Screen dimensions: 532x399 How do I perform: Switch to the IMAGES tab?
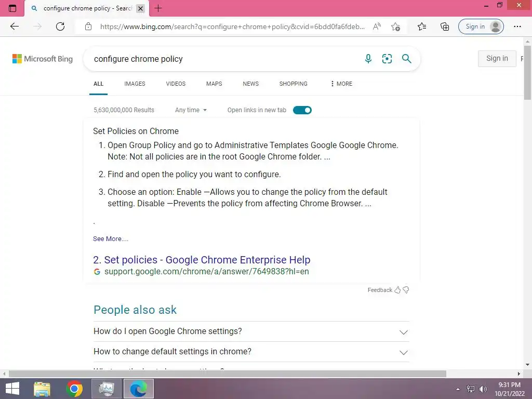point(135,84)
